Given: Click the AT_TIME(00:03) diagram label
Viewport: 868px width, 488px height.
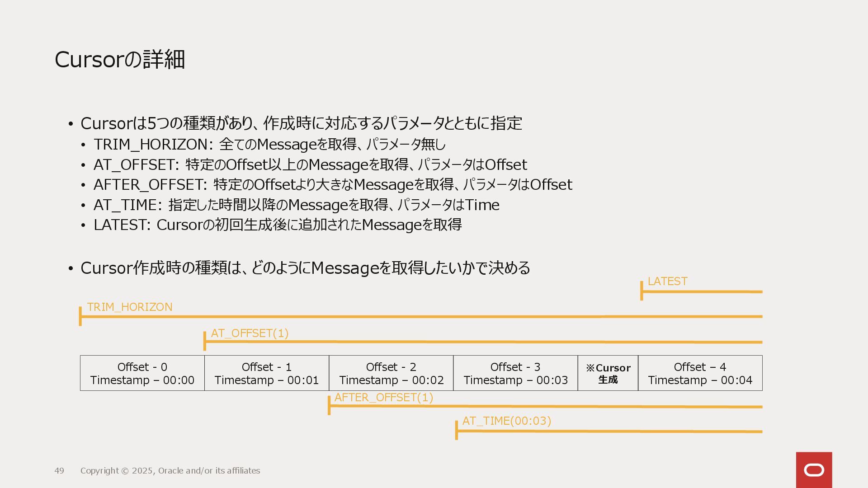Looking at the screenshot, I should [506, 421].
